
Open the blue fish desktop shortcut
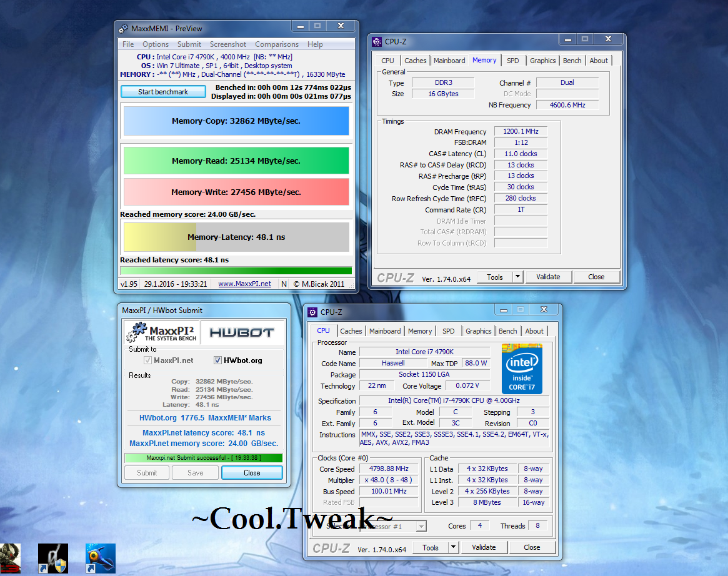click(100, 559)
